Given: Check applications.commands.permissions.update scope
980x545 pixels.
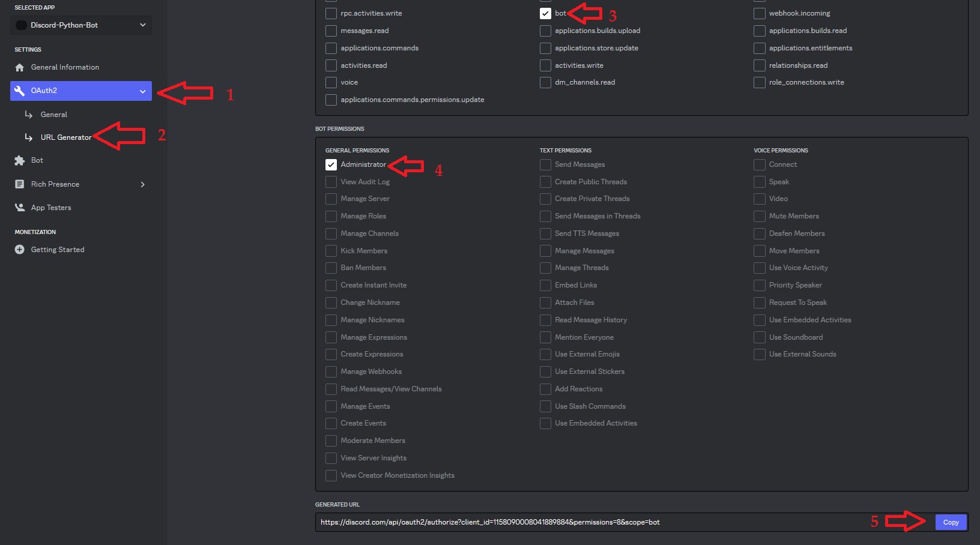Looking at the screenshot, I should click(331, 100).
